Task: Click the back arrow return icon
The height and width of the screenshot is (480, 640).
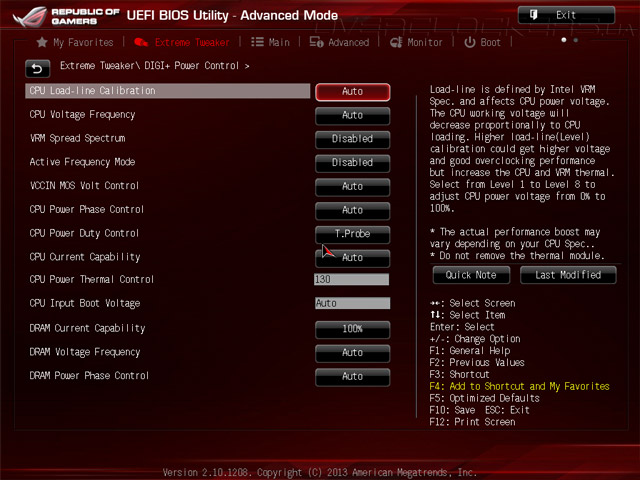Action: [x=38, y=69]
